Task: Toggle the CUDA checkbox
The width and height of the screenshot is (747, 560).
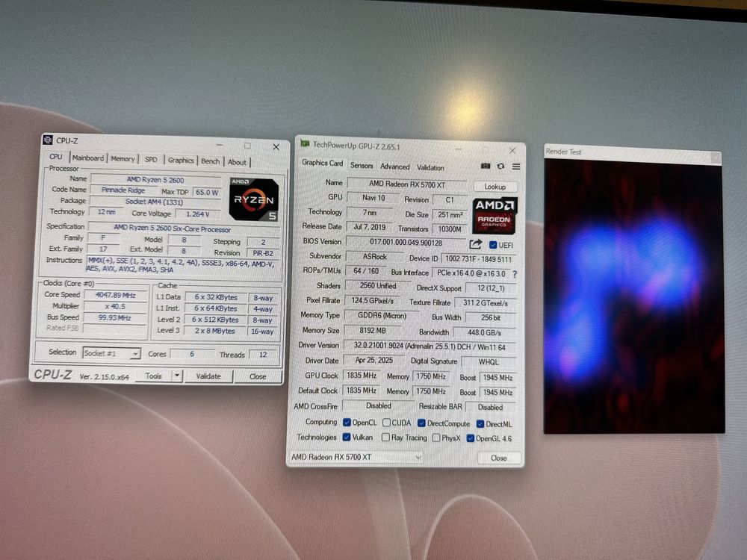Action: click(386, 423)
